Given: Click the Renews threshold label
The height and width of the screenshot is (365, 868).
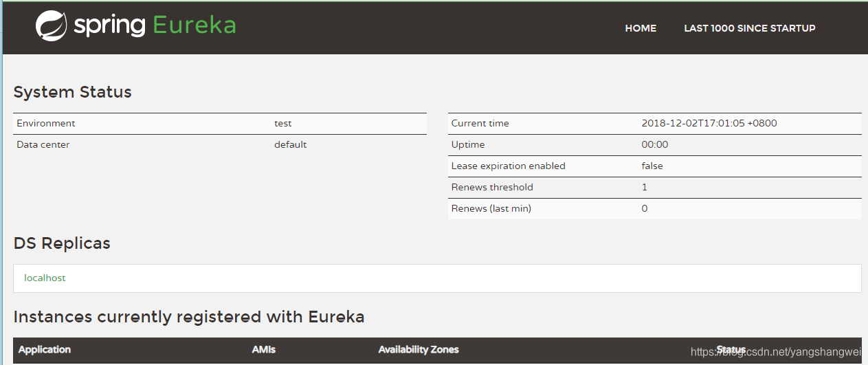Looking at the screenshot, I should click(x=492, y=188).
